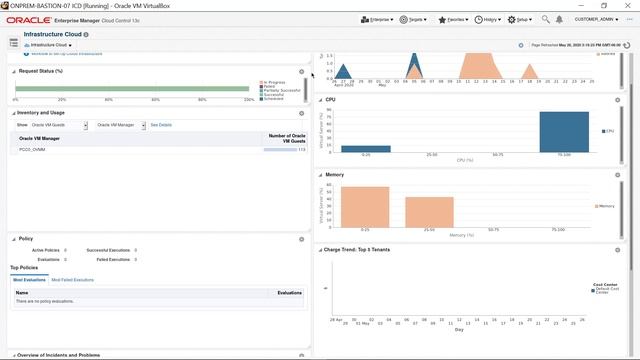
Task: Click the Memory panel vertical scrollbar
Action: (622, 210)
